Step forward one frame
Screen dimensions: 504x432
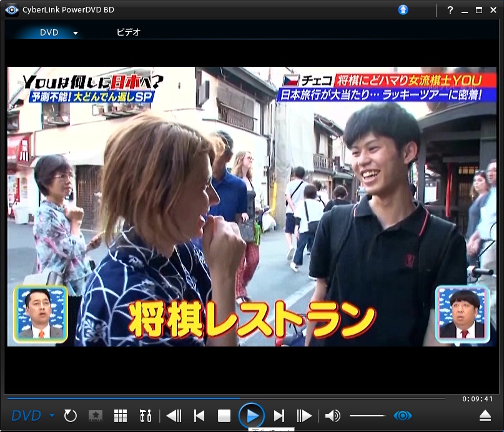tap(304, 416)
